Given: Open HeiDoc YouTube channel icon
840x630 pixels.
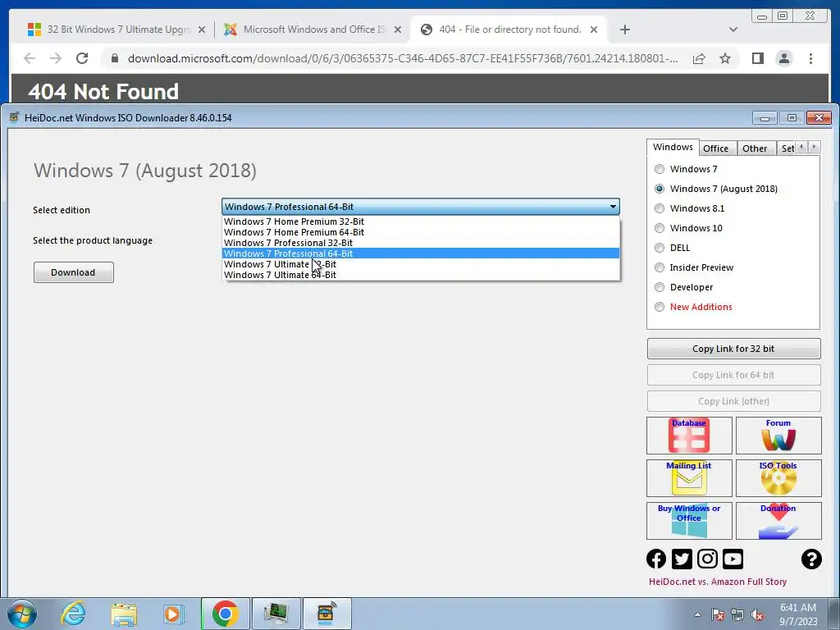Looking at the screenshot, I should pyautogui.click(x=733, y=559).
